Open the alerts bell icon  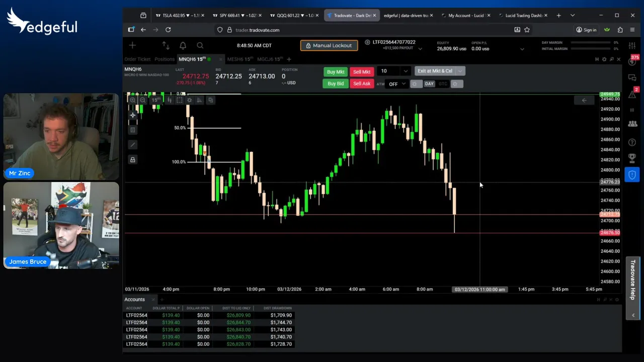coord(183,46)
